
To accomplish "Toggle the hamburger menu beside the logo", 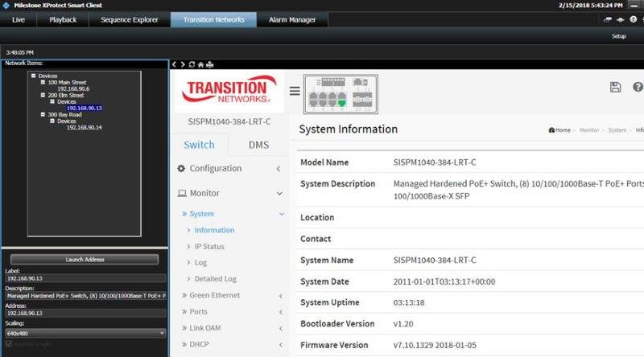I will pos(295,91).
